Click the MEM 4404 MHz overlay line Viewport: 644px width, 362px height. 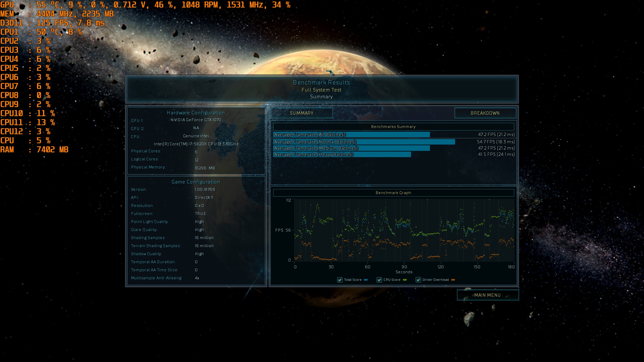[57, 14]
